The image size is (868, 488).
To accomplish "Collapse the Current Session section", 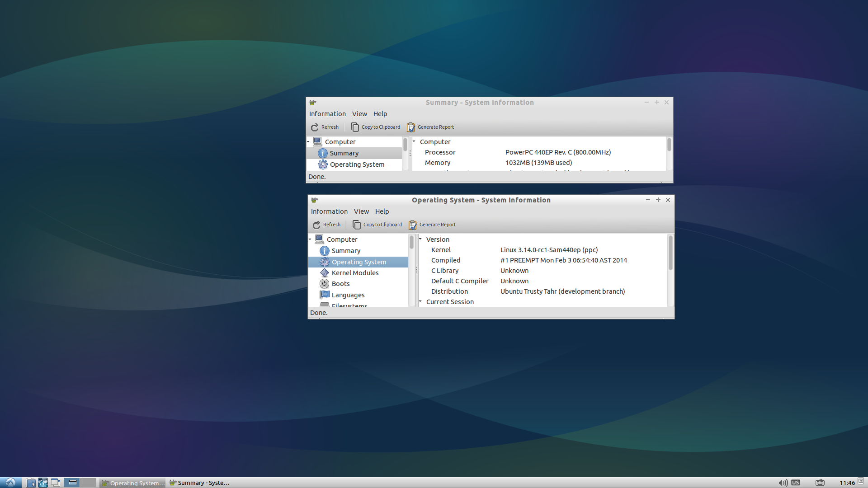I will coord(420,301).
